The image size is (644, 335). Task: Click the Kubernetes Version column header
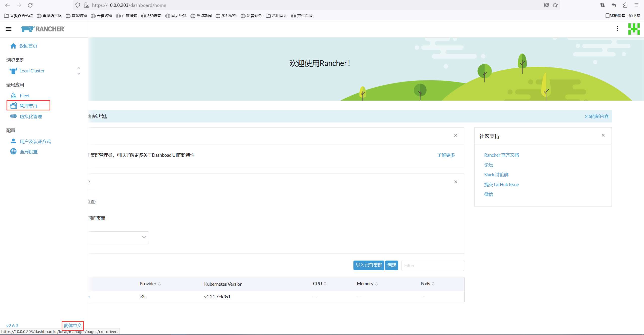click(x=223, y=284)
